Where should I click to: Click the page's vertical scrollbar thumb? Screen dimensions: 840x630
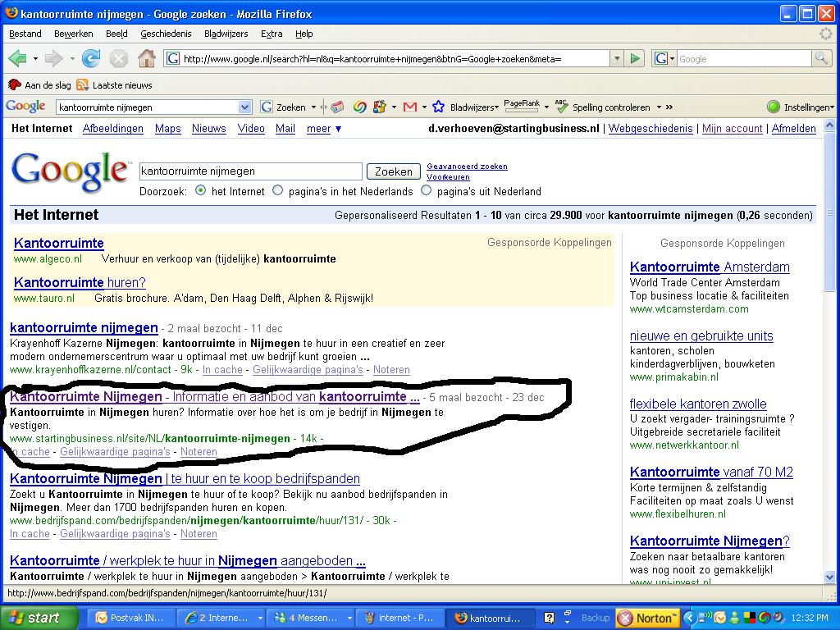[829, 212]
